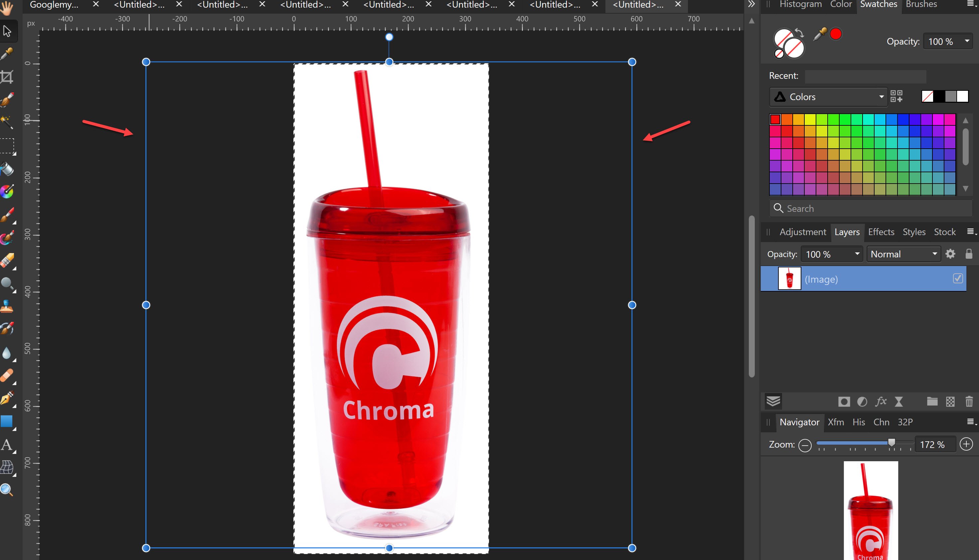Image resolution: width=979 pixels, height=560 pixels.
Task: Select the Crop tool
Action: tap(7, 77)
